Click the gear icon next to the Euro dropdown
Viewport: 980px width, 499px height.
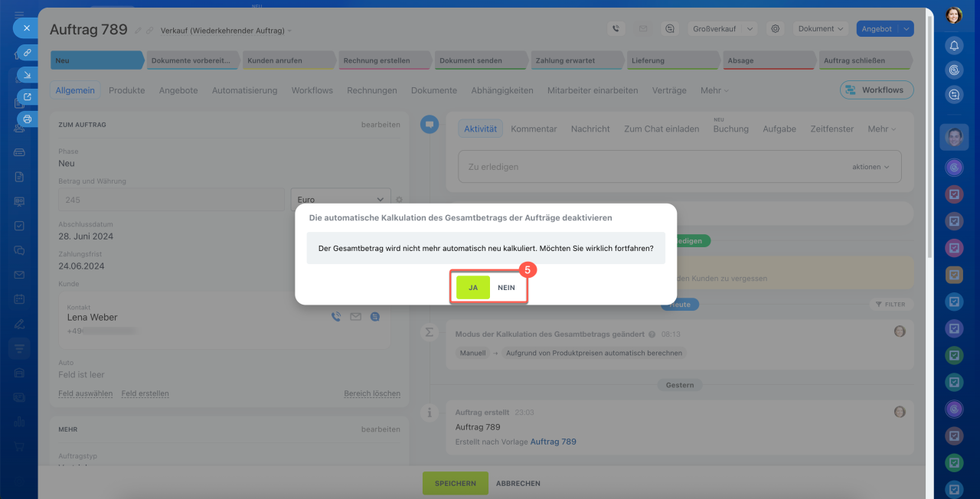(x=399, y=200)
